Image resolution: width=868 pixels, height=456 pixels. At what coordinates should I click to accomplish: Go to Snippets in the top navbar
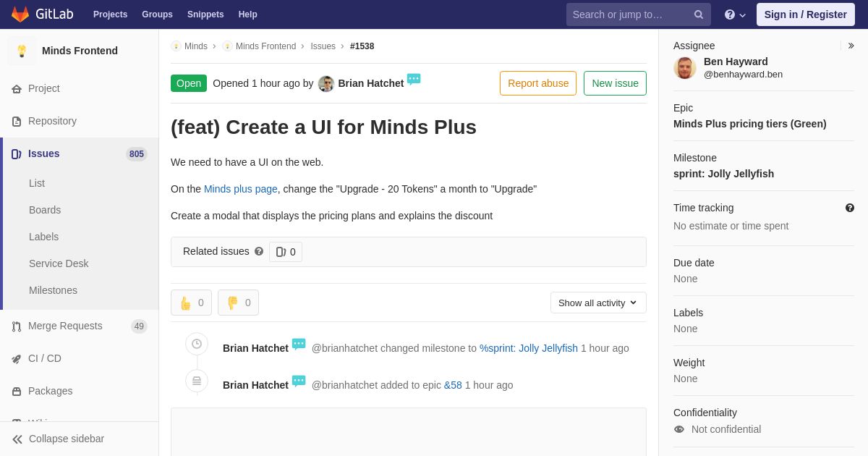pyautogui.click(x=205, y=14)
